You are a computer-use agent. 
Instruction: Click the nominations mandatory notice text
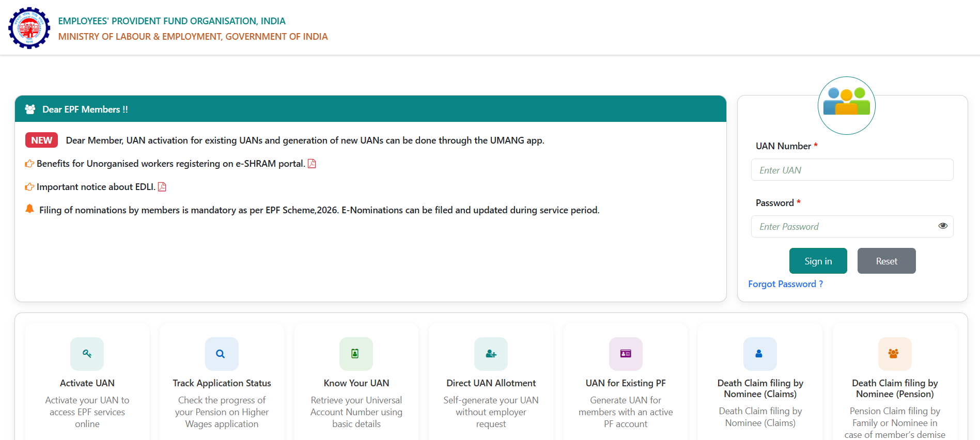[319, 210]
